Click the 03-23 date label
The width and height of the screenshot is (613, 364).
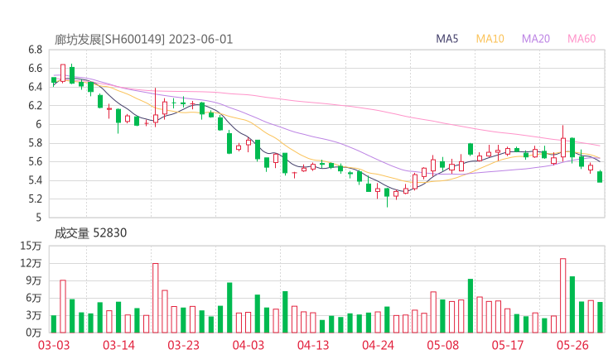183,345
